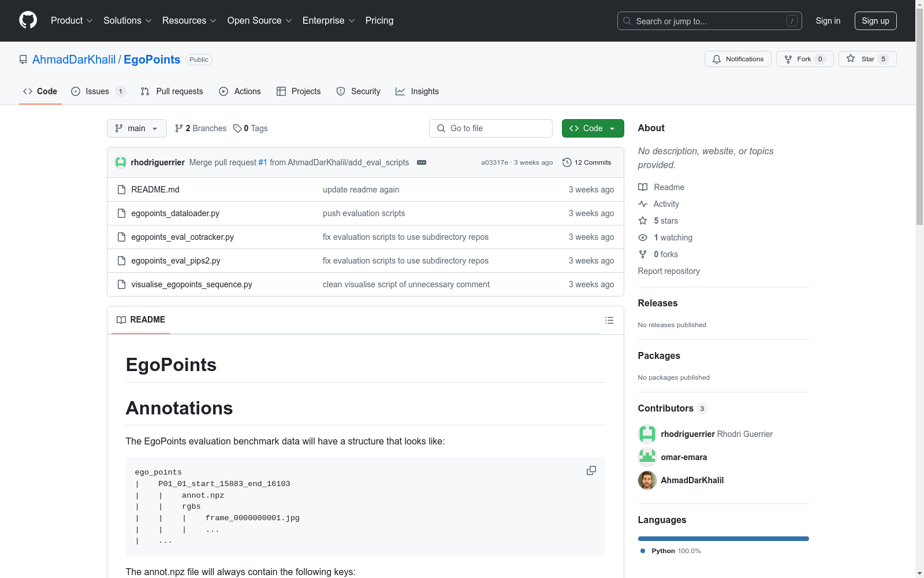This screenshot has width=924, height=578.
Task: Open egopoints_eval_cotracker.py file name
Action: [x=182, y=237]
